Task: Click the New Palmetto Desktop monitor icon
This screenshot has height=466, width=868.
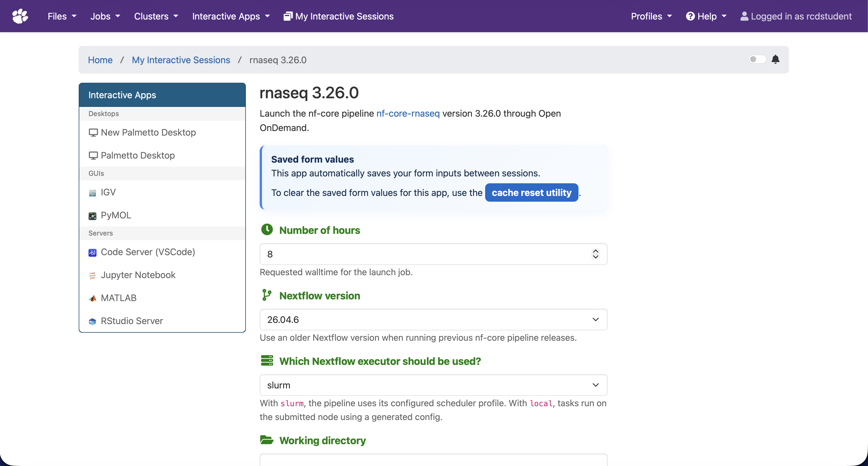Action: 93,132
